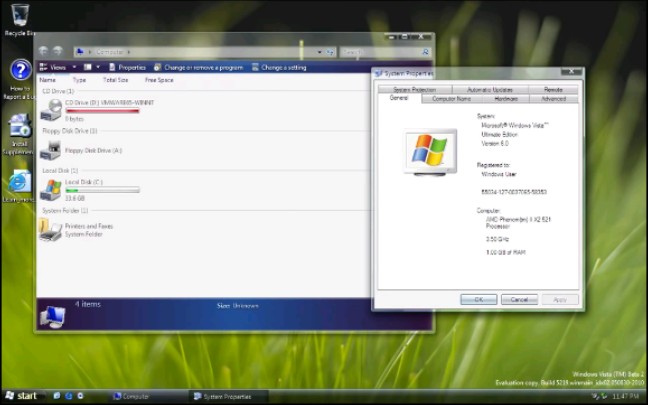Collapse the Floppy Disk Drive (1) group heading
648x405 pixels.
tap(69, 131)
